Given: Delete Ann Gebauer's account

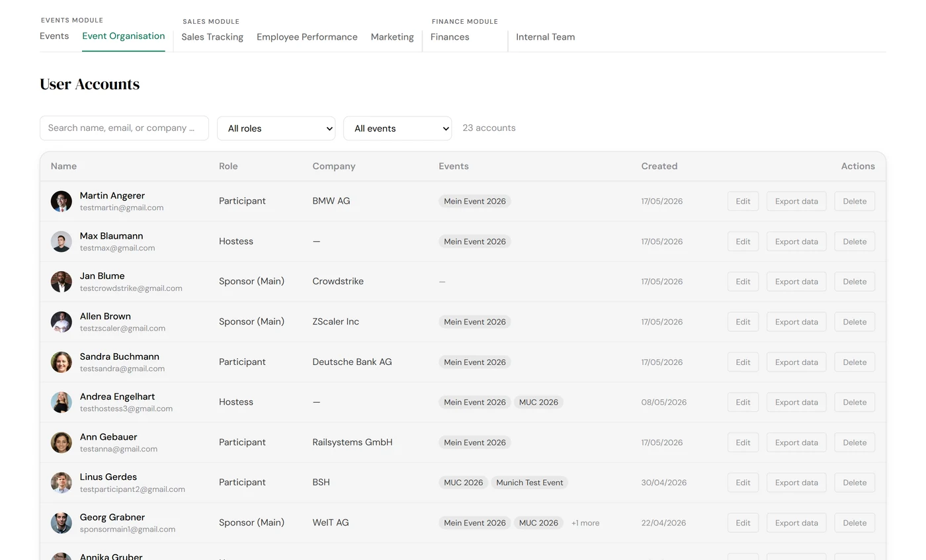Looking at the screenshot, I should point(855,442).
